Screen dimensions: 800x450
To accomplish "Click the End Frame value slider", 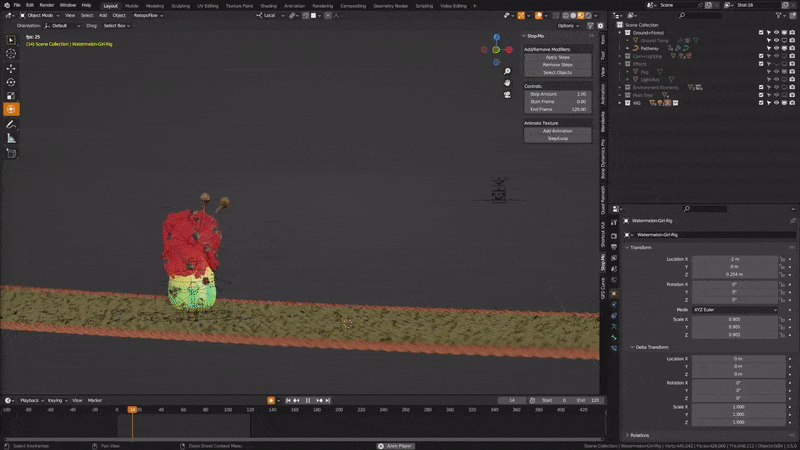I will click(558, 110).
